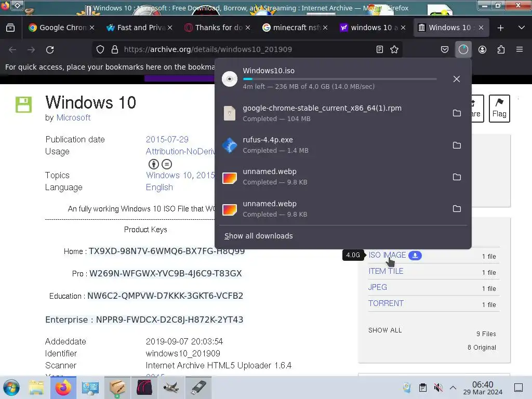Open Windows Start orb
This screenshot has width=532, height=399.
(x=11, y=388)
